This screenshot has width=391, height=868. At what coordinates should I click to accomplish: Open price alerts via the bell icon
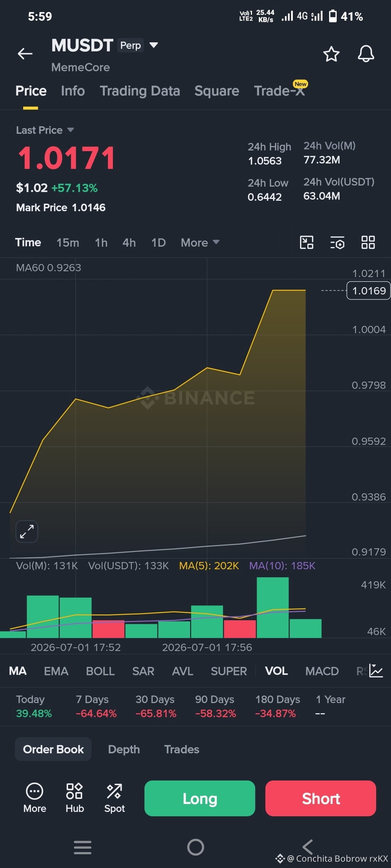click(366, 54)
